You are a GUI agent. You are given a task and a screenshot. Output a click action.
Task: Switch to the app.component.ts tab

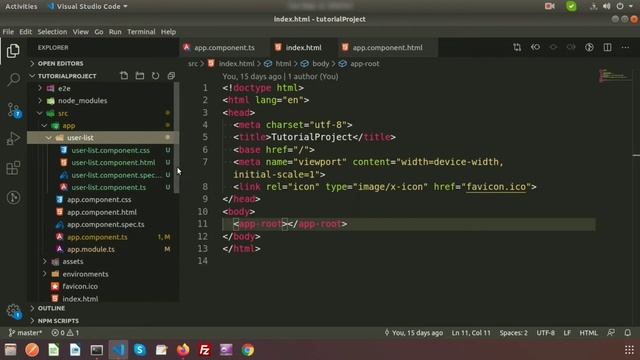(224, 48)
